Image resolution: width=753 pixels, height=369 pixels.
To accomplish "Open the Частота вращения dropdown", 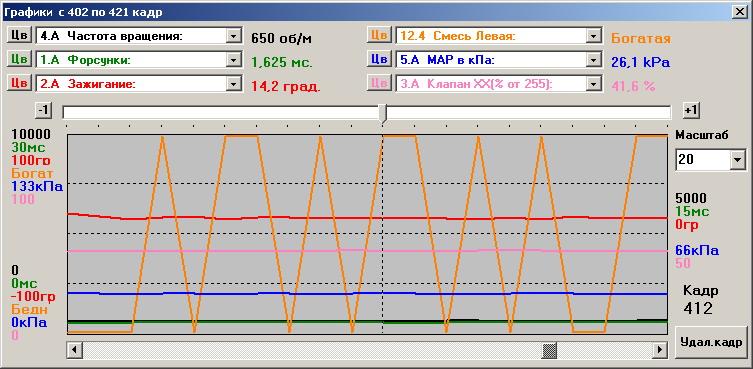I will click(233, 36).
